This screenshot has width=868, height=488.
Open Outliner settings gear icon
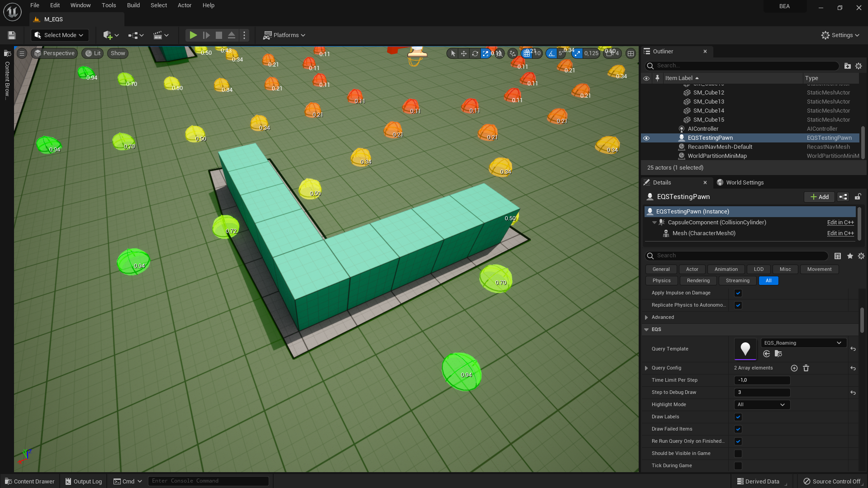click(859, 66)
